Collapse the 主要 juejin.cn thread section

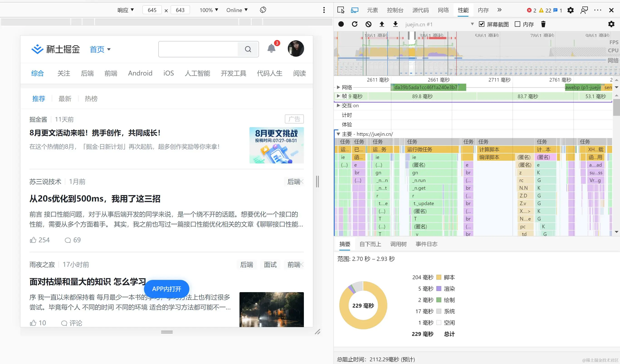click(x=339, y=134)
